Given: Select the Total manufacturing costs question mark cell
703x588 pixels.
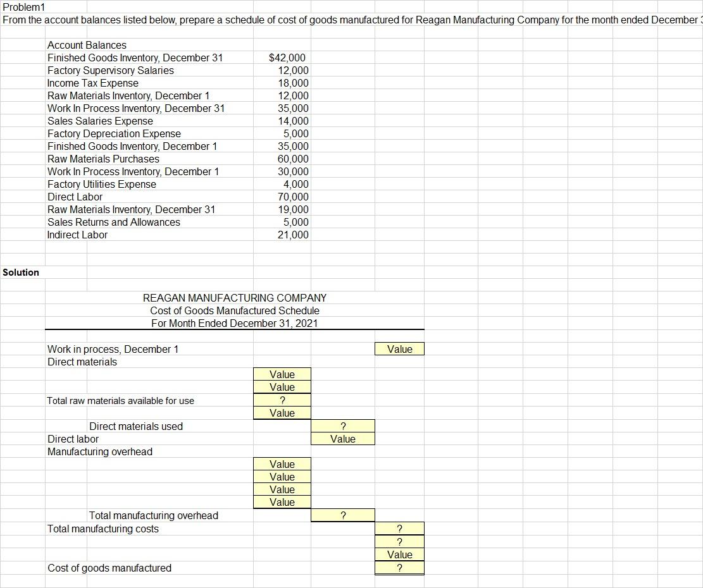Looking at the screenshot, I should (x=399, y=528).
